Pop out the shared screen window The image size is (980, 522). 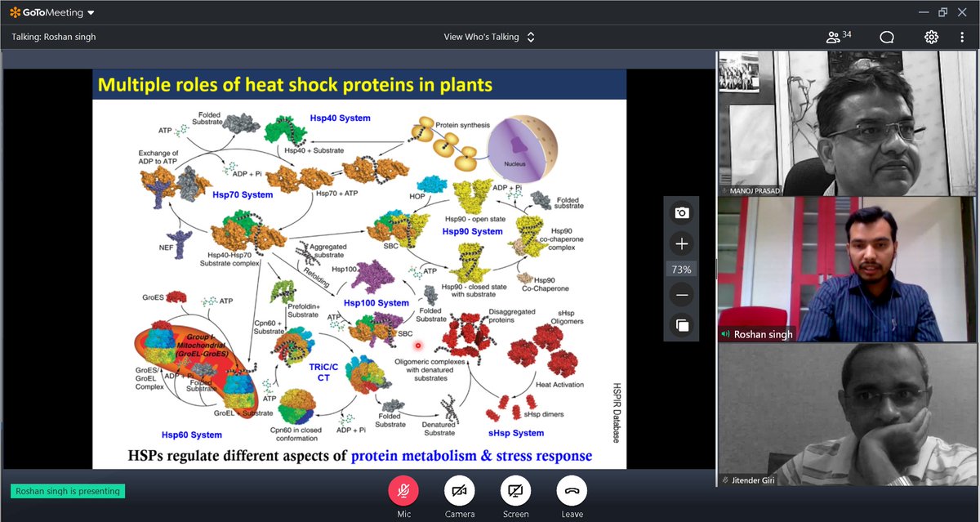(x=682, y=325)
